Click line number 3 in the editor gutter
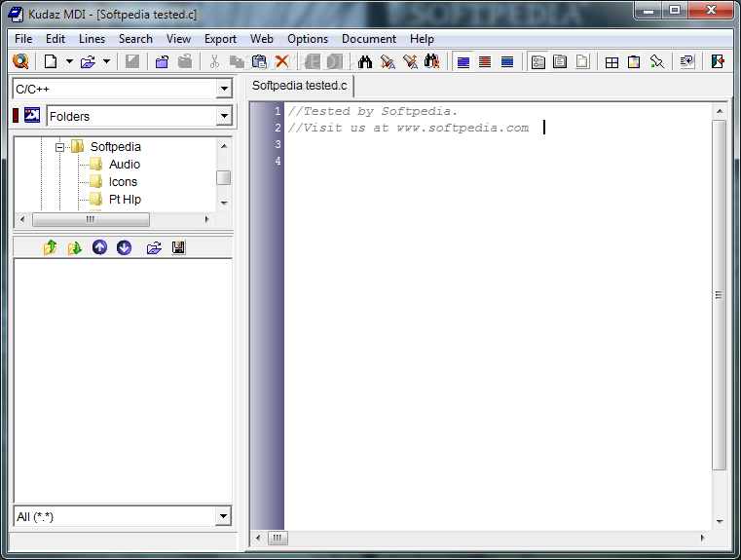The image size is (741, 560). tap(278, 144)
